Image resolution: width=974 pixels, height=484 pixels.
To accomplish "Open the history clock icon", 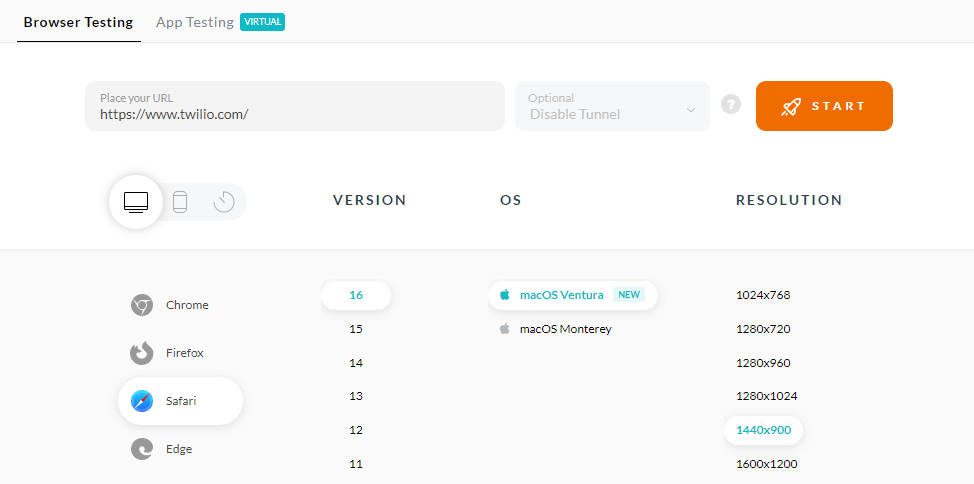I will pos(224,202).
